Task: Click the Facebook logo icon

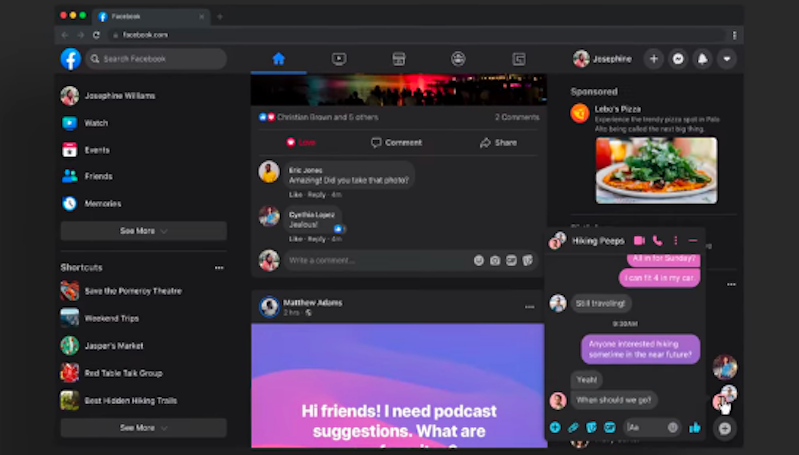Action: coord(70,59)
